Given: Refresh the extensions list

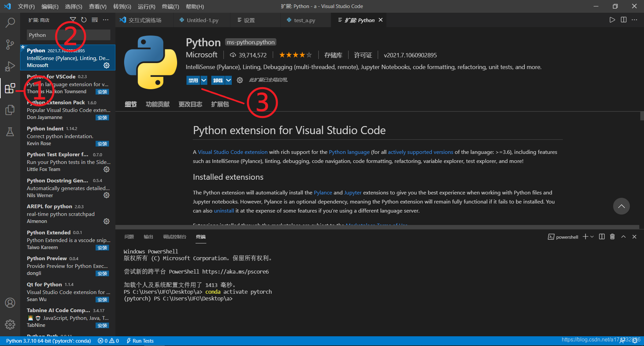Looking at the screenshot, I should pos(84,20).
